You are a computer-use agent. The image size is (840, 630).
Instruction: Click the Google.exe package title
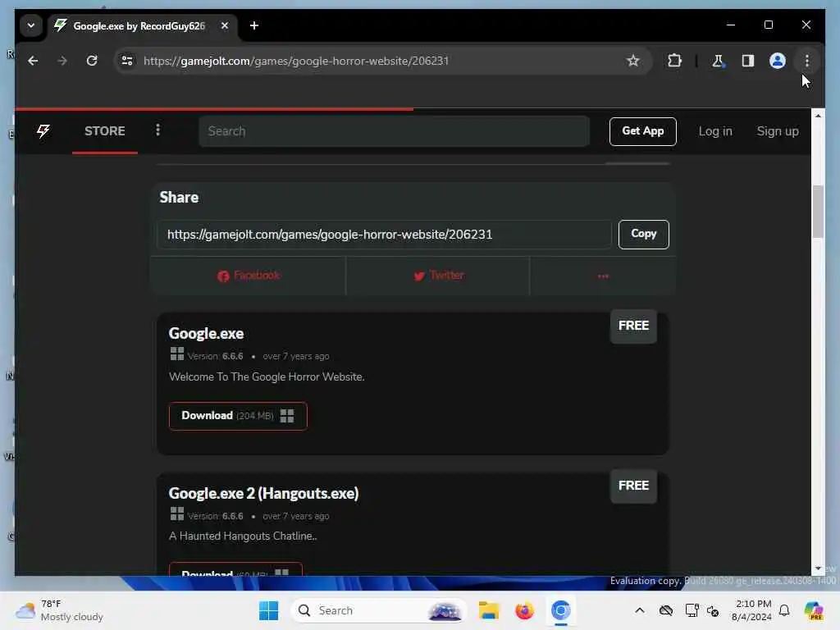pyautogui.click(x=206, y=333)
